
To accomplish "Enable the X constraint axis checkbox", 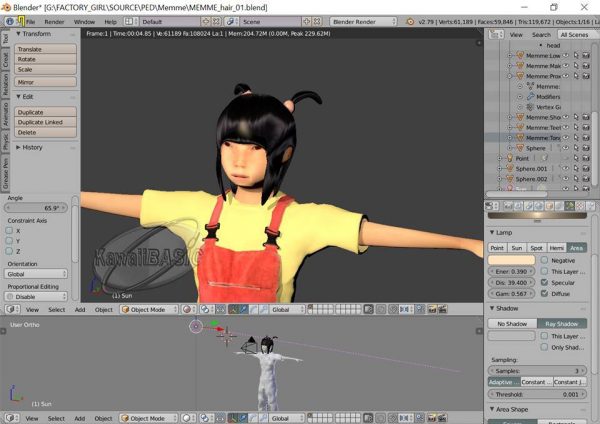I will [x=10, y=231].
